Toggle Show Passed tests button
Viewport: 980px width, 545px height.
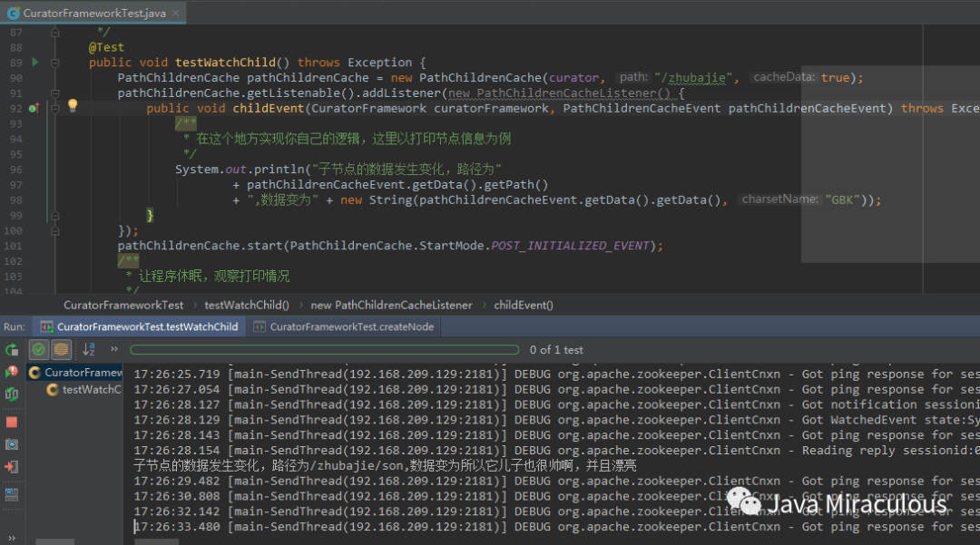(x=39, y=350)
